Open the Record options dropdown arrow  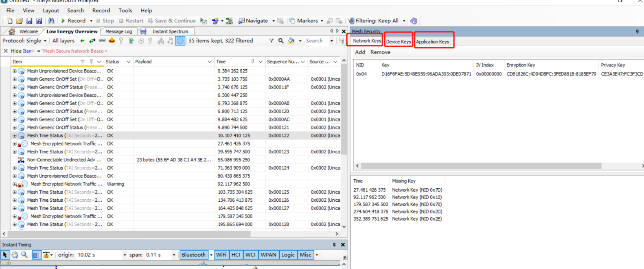point(91,21)
